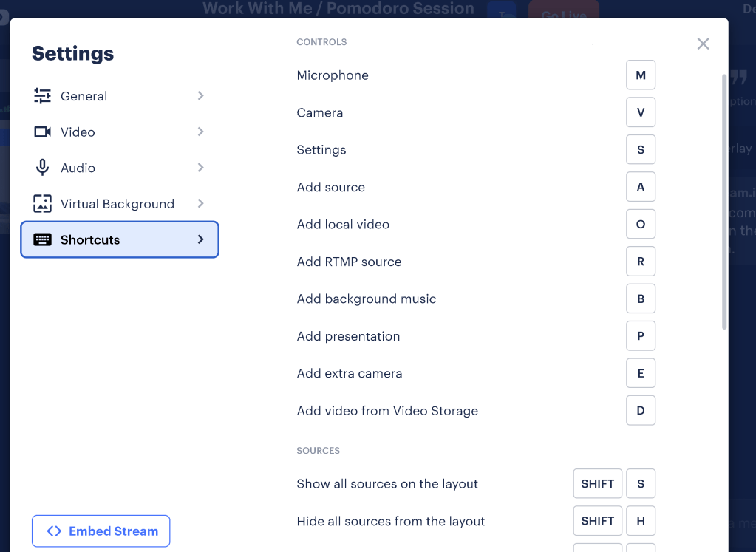The width and height of the screenshot is (756, 552).
Task: Click the General sliders icon
Action: tap(42, 96)
